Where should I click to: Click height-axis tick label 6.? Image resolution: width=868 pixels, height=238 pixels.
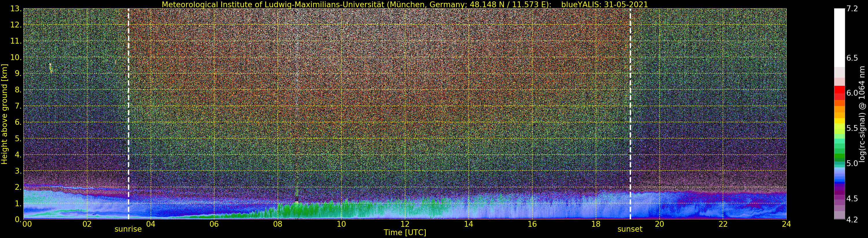[x=19, y=122]
